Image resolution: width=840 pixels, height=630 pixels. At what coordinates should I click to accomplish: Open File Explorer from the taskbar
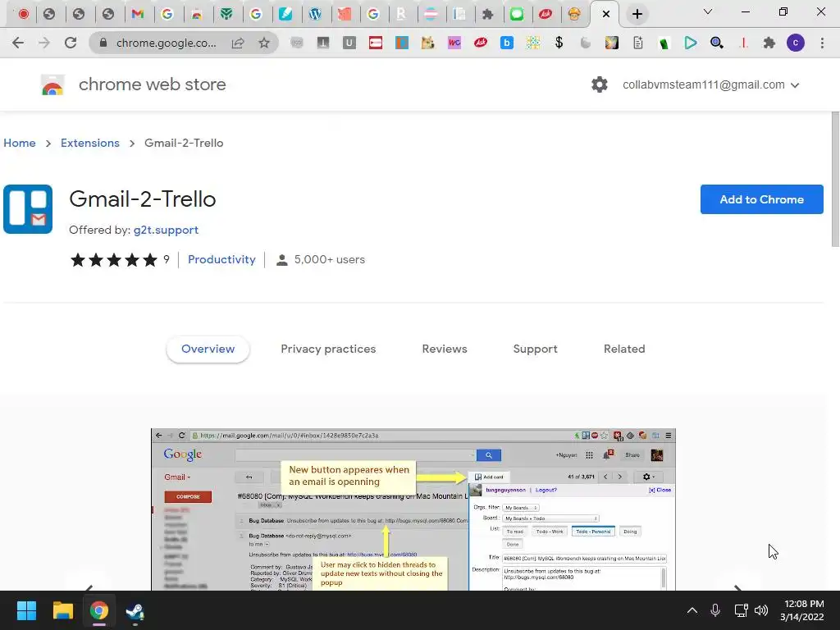coord(62,610)
